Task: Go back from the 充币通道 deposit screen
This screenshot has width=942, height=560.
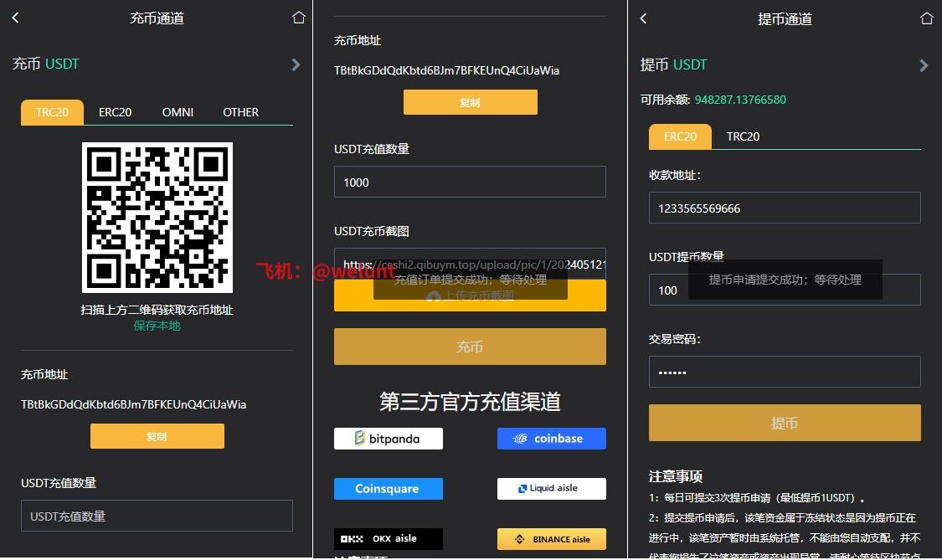Action: click(16, 18)
